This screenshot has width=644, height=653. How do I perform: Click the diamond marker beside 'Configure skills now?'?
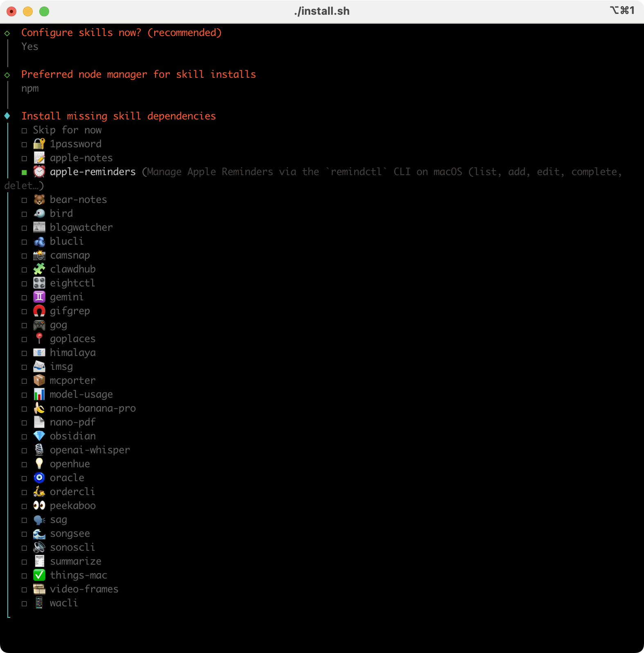coord(7,33)
